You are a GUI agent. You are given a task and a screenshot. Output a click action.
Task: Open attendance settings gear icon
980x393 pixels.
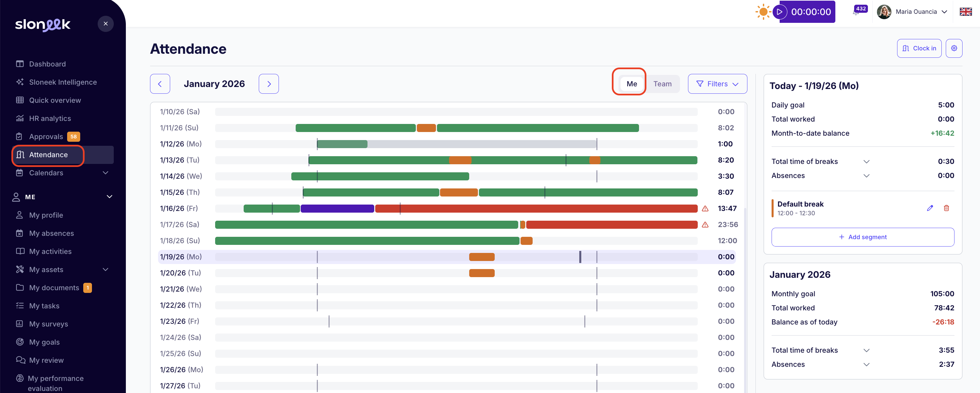coord(954,48)
